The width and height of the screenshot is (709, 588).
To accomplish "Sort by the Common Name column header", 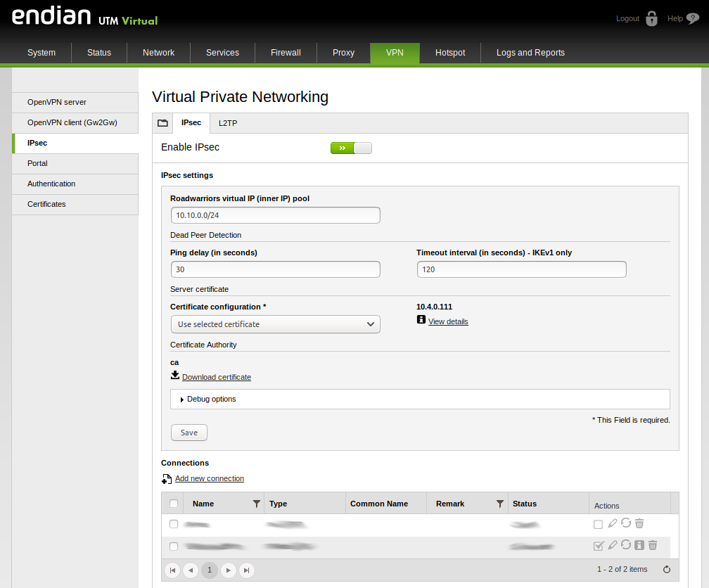I will click(379, 504).
